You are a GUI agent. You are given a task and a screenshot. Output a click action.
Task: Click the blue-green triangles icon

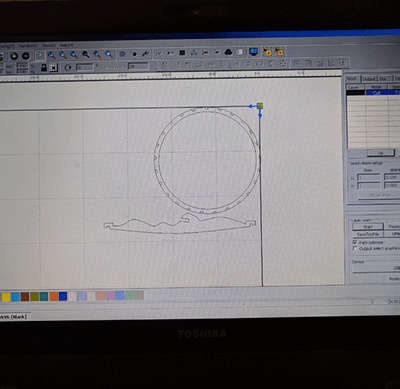click(x=194, y=53)
